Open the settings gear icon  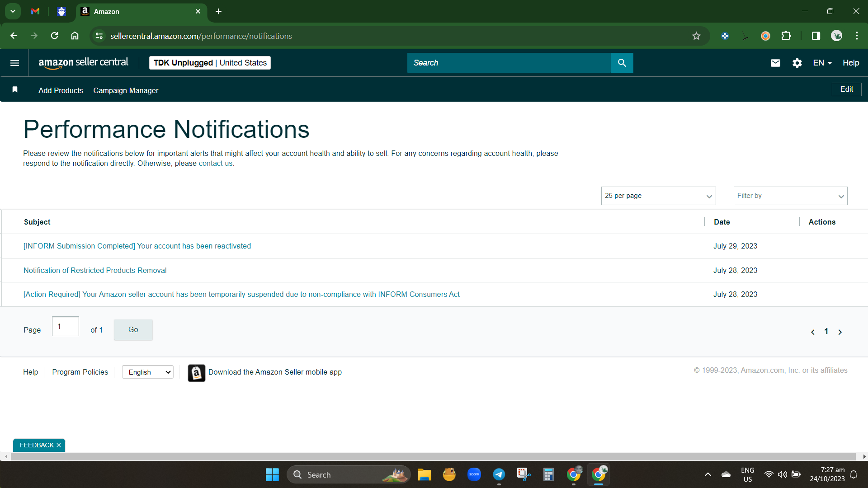click(797, 63)
